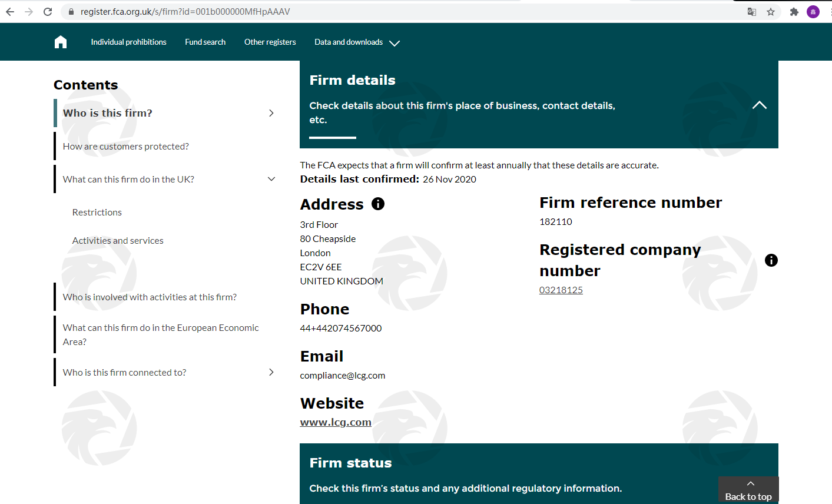This screenshot has width=832, height=504.
Task: Open Data and downloads dropdown
Action: pyautogui.click(x=357, y=42)
